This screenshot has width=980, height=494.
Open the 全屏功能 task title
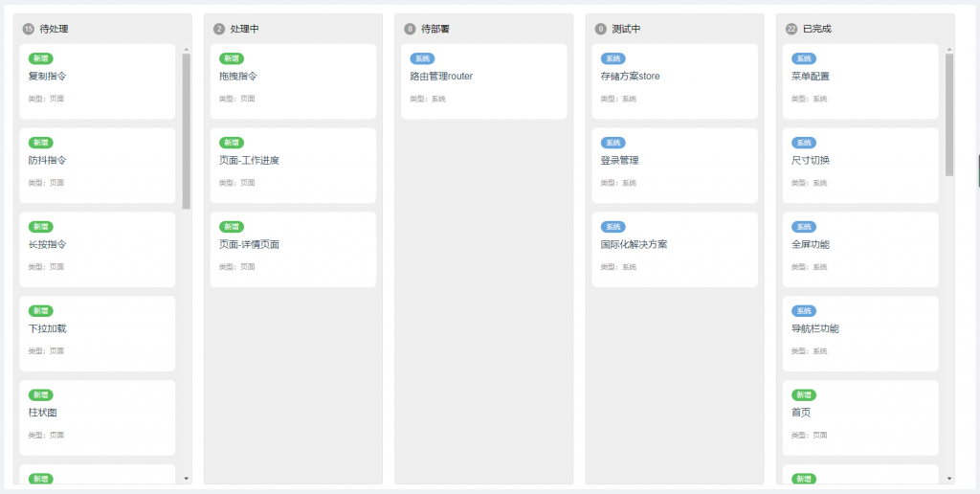point(811,244)
